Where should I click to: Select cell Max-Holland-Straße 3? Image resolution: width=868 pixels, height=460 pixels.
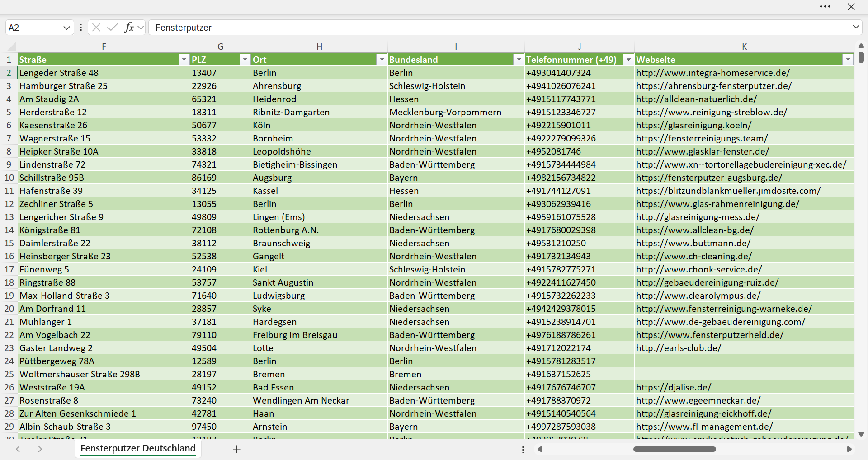[x=104, y=296]
